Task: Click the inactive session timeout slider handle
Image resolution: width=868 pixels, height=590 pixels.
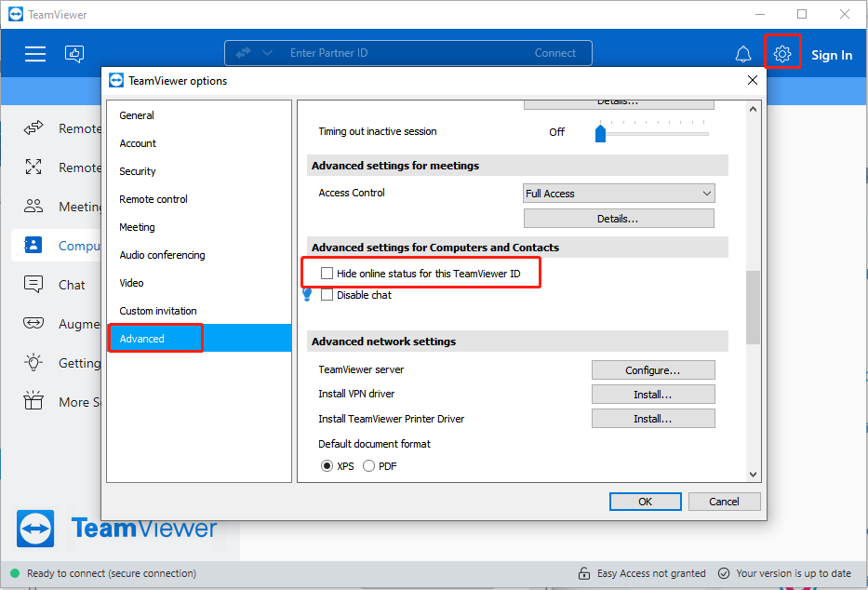Action: point(601,133)
